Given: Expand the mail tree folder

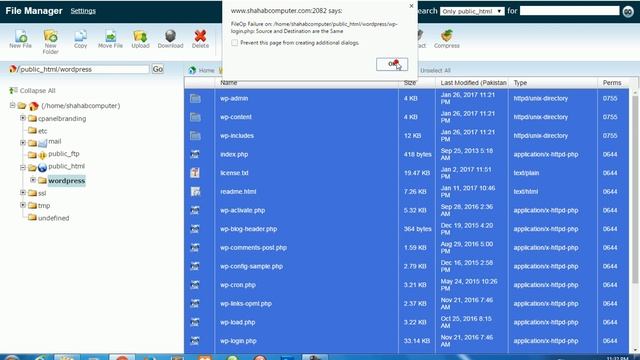Looking at the screenshot, I should pos(23,142).
